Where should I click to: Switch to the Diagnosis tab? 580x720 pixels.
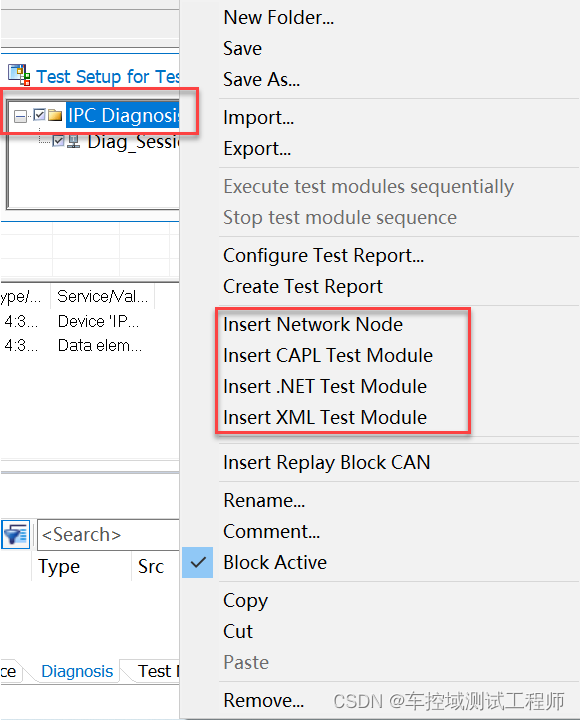pyautogui.click(x=77, y=671)
